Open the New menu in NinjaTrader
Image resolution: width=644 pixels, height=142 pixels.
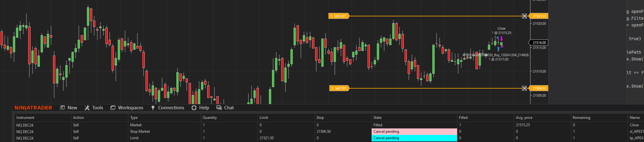[69, 108]
